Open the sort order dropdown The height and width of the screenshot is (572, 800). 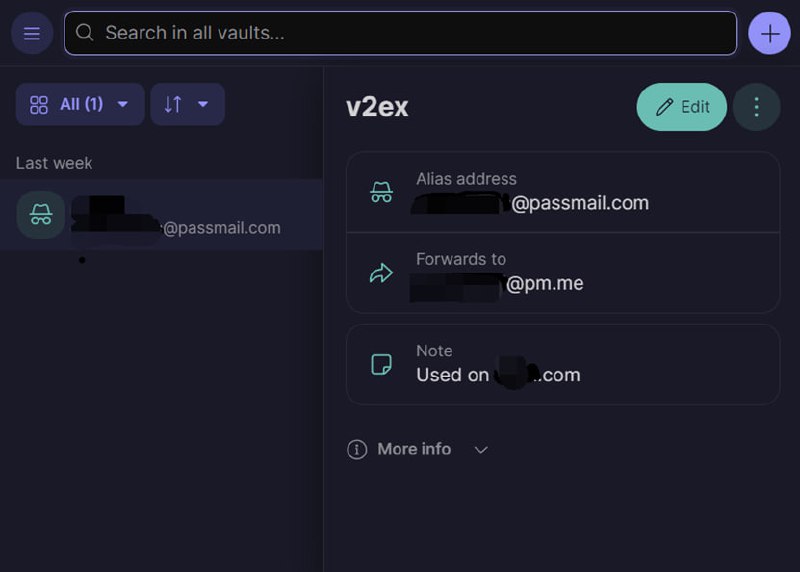(x=187, y=104)
